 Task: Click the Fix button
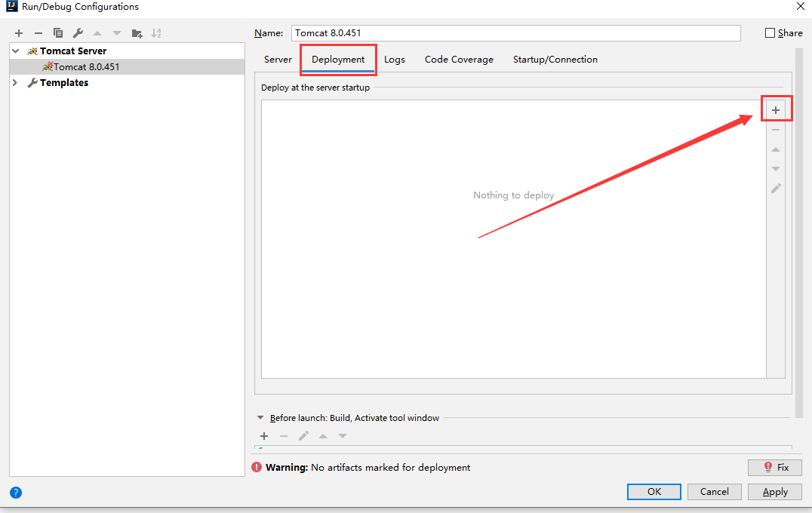pyautogui.click(x=775, y=468)
